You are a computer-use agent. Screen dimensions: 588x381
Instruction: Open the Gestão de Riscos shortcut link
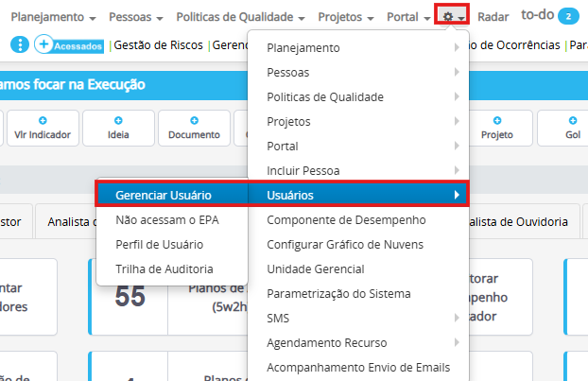point(158,44)
